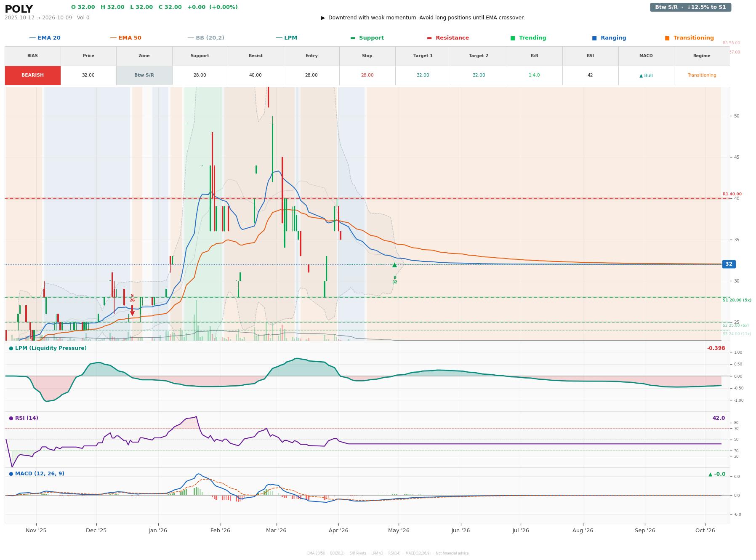The image size is (756, 560).
Task: Click the LPM legend entry
Action: point(286,38)
